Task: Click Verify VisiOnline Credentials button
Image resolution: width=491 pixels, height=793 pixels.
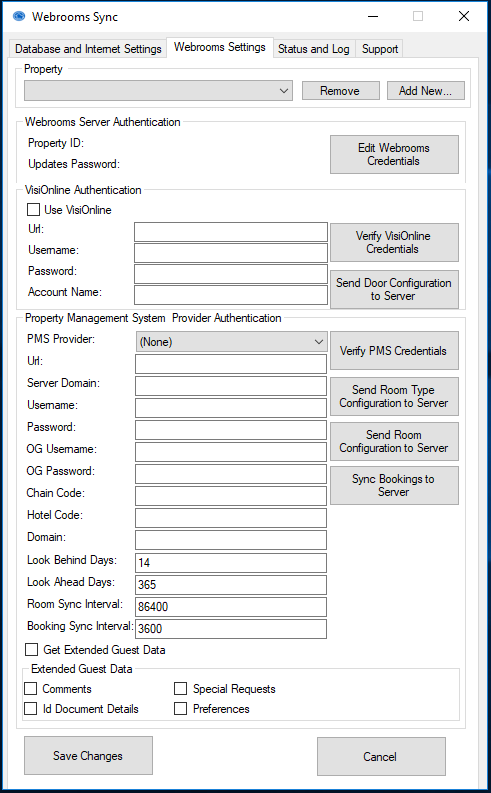Action: coord(394,242)
